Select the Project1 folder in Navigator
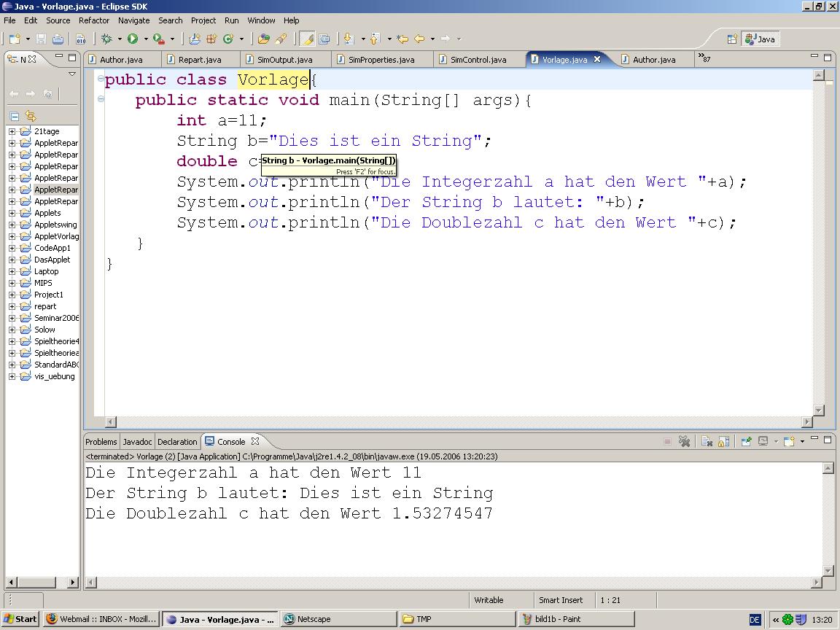The width and height of the screenshot is (840, 630). pyautogui.click(x=49, y=295)
